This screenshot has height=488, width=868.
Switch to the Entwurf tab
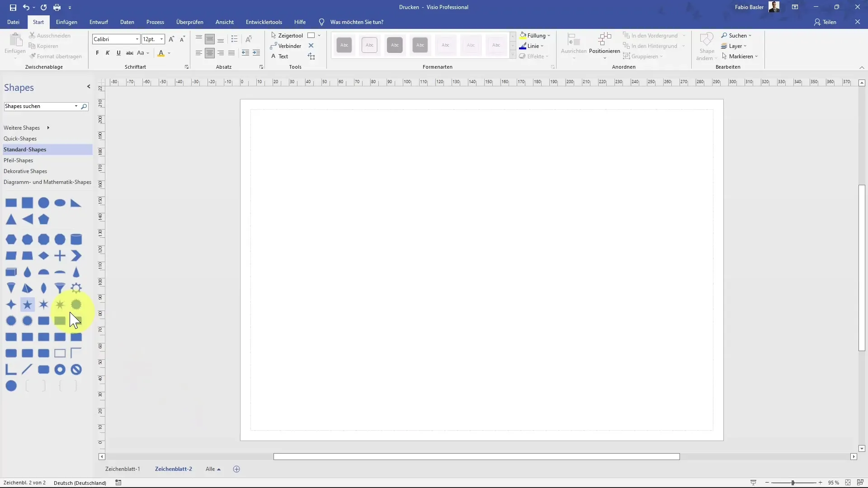(x=99, y=22)
